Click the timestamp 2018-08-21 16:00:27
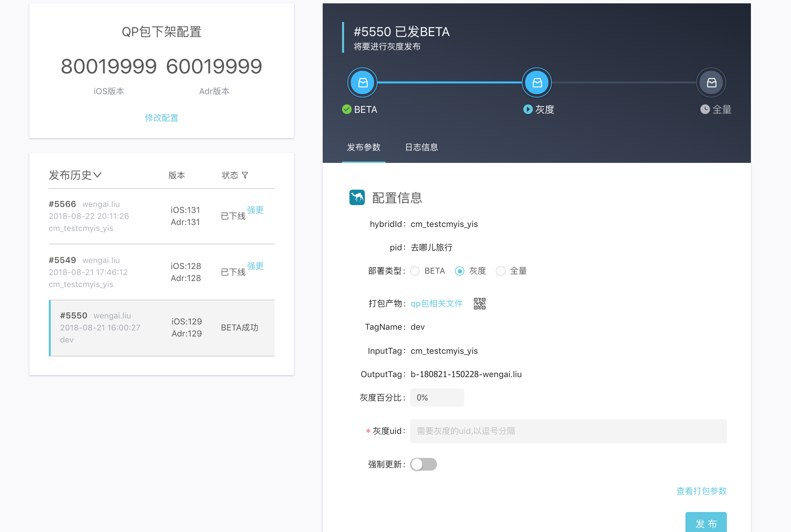This screenshot has height=532, width=791. [100, 328]
